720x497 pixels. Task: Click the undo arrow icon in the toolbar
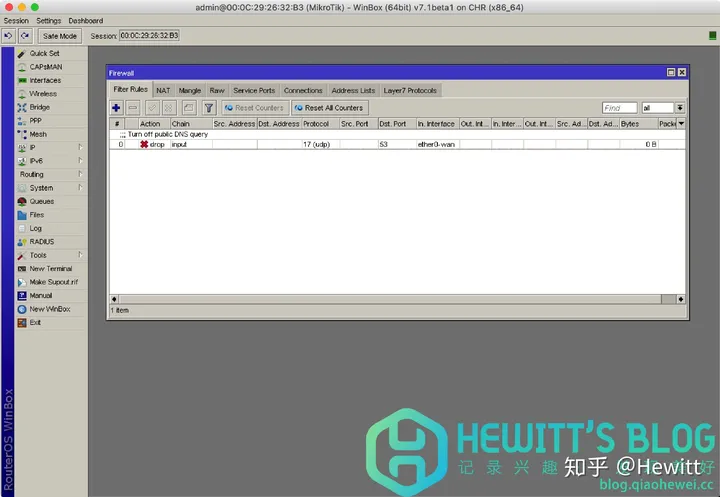(x=8, y=36)
